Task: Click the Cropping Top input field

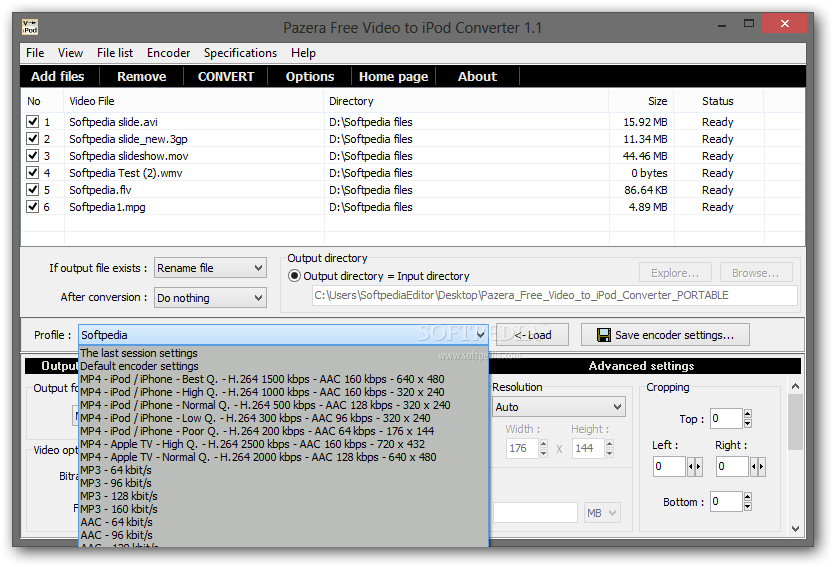Action: [725, 418]
